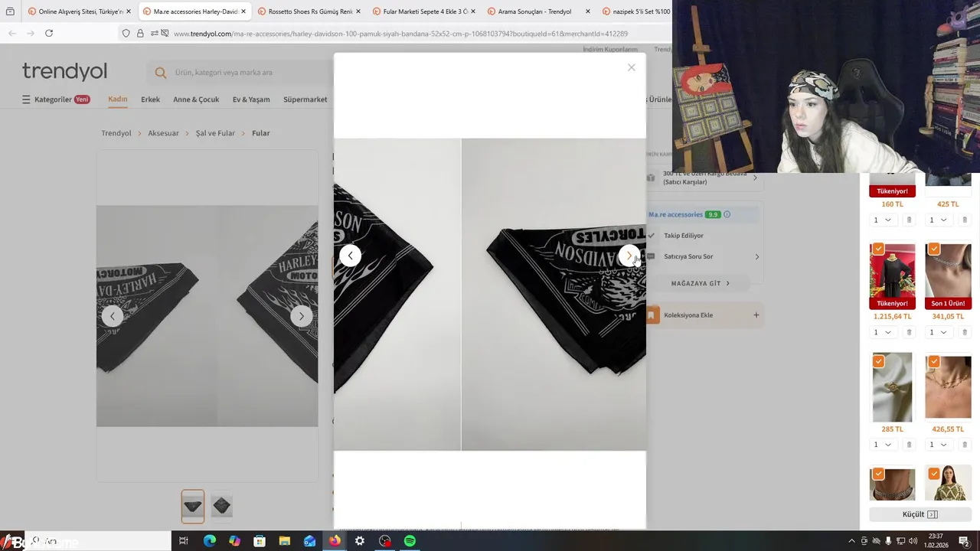
Task: Go to previous photo in product gallery
Action: tap(113, 316)
